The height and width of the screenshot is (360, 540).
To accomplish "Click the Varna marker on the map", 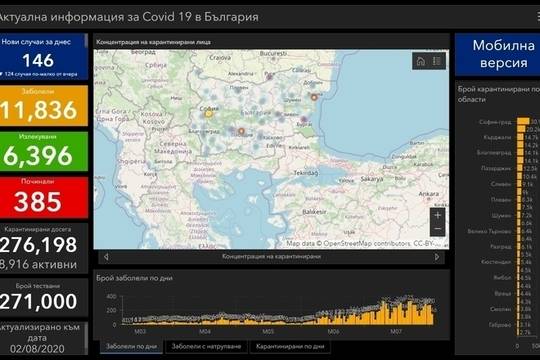I will pyautogui.click(x=314, y=97).
